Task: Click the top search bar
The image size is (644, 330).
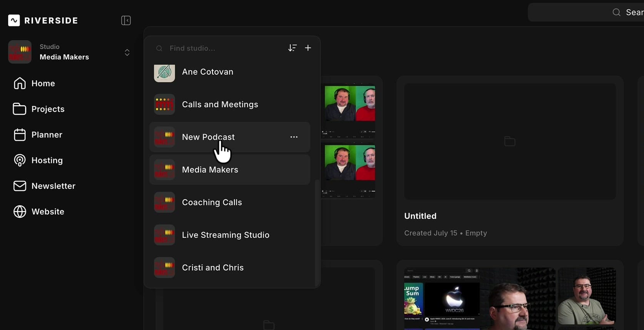Action: (x=586, y=12)
